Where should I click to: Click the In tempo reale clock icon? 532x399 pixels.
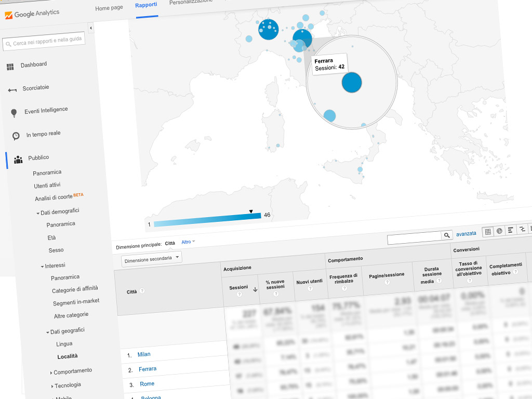[x=16, y=136]
